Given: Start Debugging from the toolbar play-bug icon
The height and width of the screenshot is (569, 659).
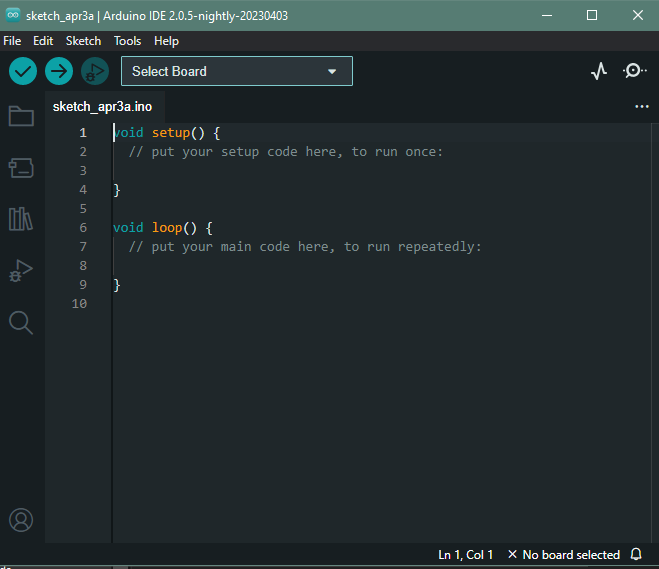Looking at the screenshot, I should 95,71.
